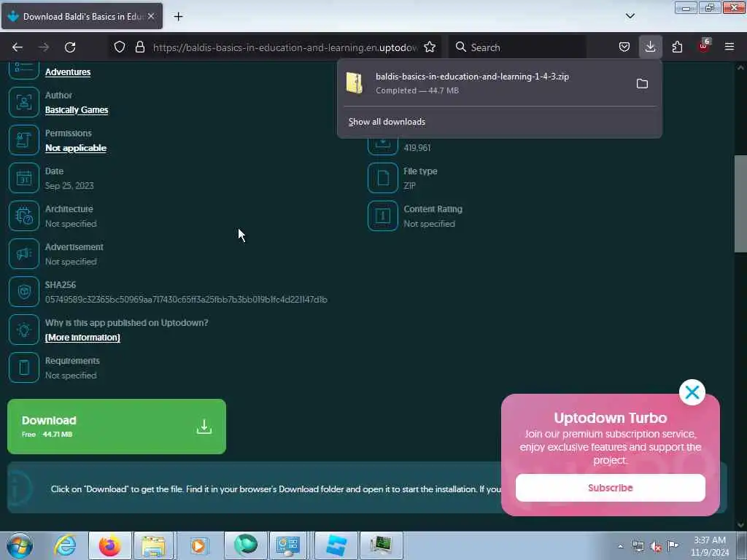The height and width of the screenshot is (560, 747).
Task: Click the Sep 25, 2023 date text
Action: pos(69,186)
